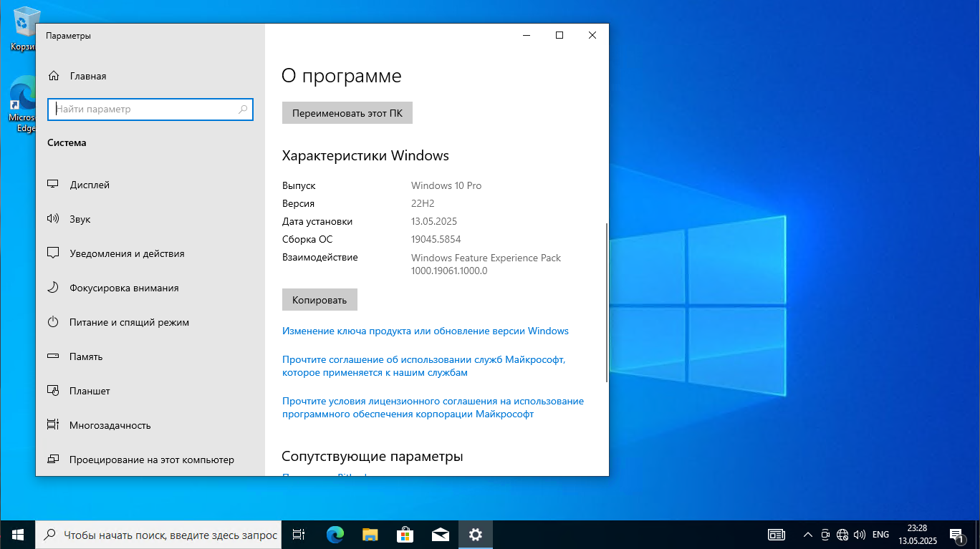Click the Дата установки label
Image resolution: width=980 pixels, height=549 pixels.
pos(317,221)
